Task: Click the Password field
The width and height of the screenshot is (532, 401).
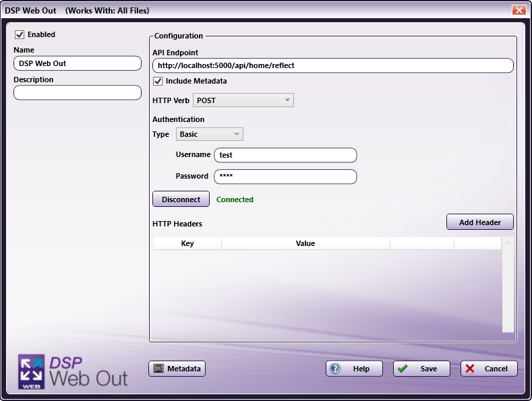Action: coord(285,177)
